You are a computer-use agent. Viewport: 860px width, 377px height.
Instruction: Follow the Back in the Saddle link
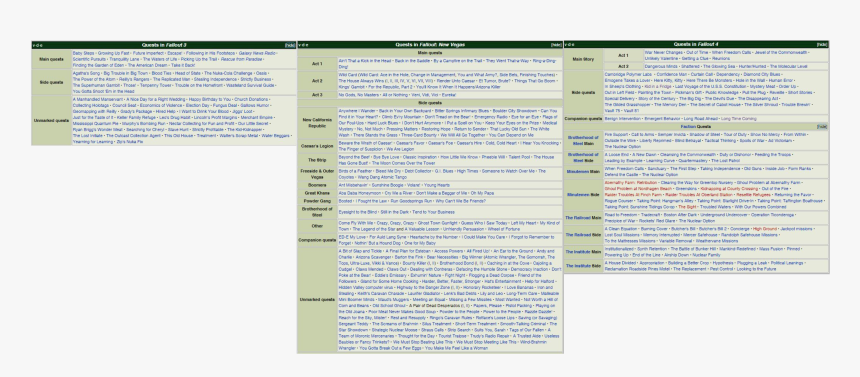click(x=412, y=61)
